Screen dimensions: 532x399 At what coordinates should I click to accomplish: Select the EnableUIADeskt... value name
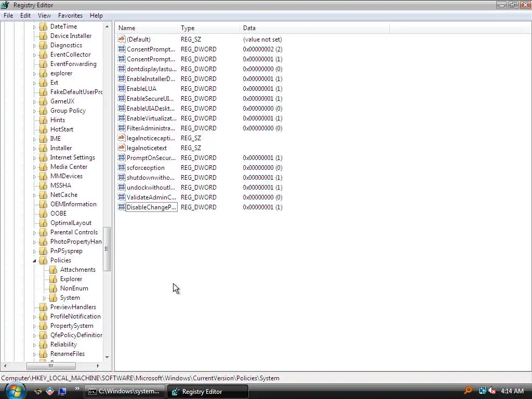(151, 108)
